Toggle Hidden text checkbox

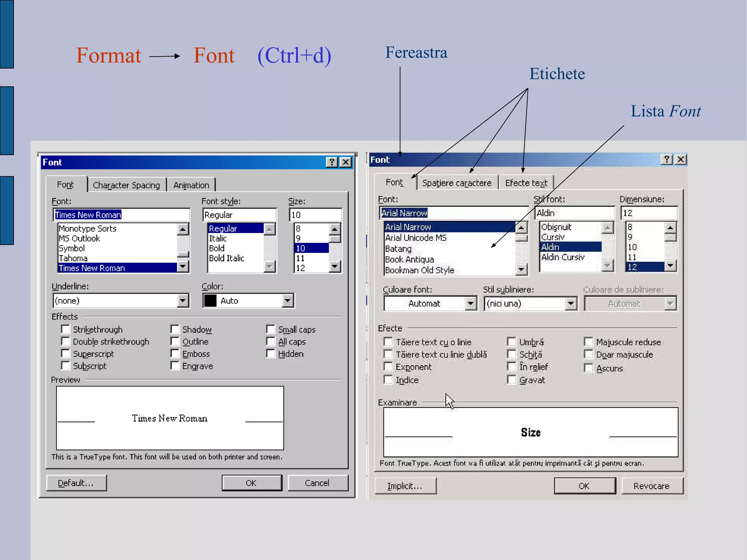point(270,353)
